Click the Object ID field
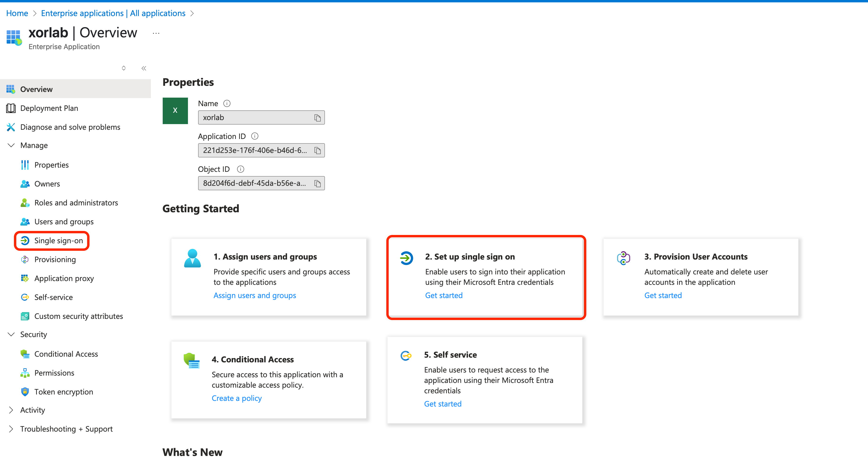Image resolution: width=868 pixels, height=468 pixels. [261, 183]
